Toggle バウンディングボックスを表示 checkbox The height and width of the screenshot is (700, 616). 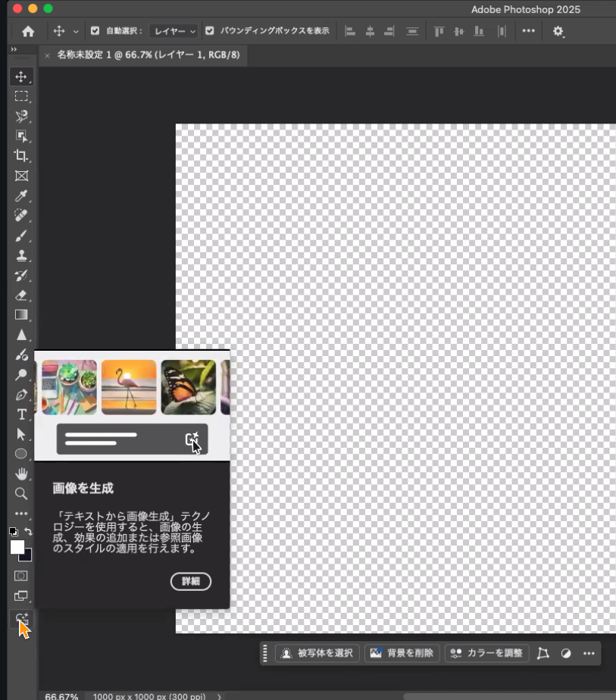(x=210, y=31)
